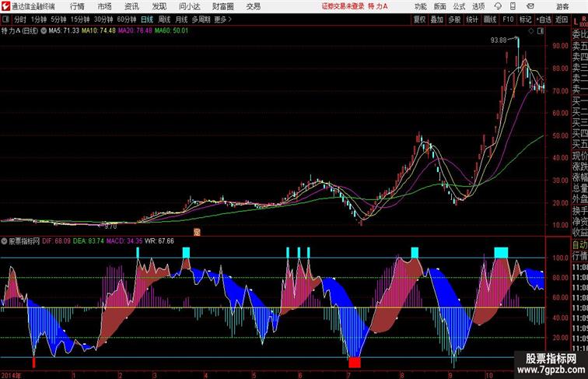Switch to the 1分钟 period tab

click(x=39, y=19)
